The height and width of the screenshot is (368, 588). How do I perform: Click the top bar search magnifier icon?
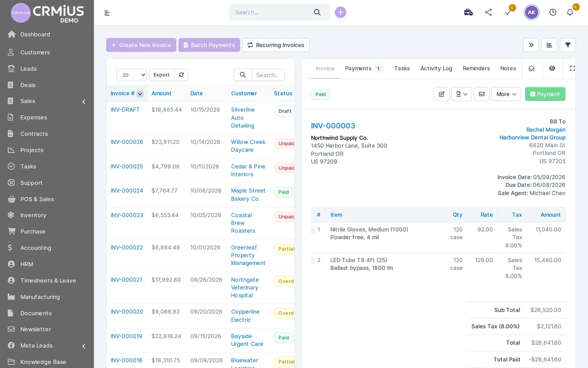pyautogui.click(x=317, y=12)
